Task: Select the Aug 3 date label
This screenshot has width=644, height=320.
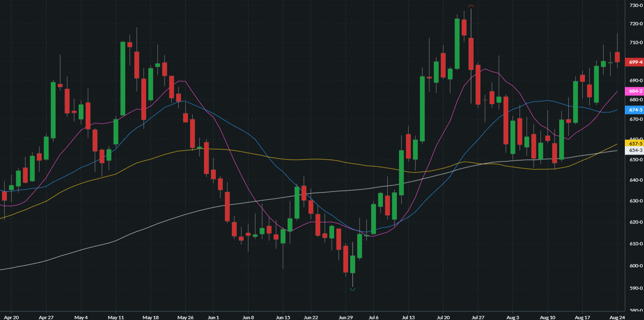Action: click(513, 317)
